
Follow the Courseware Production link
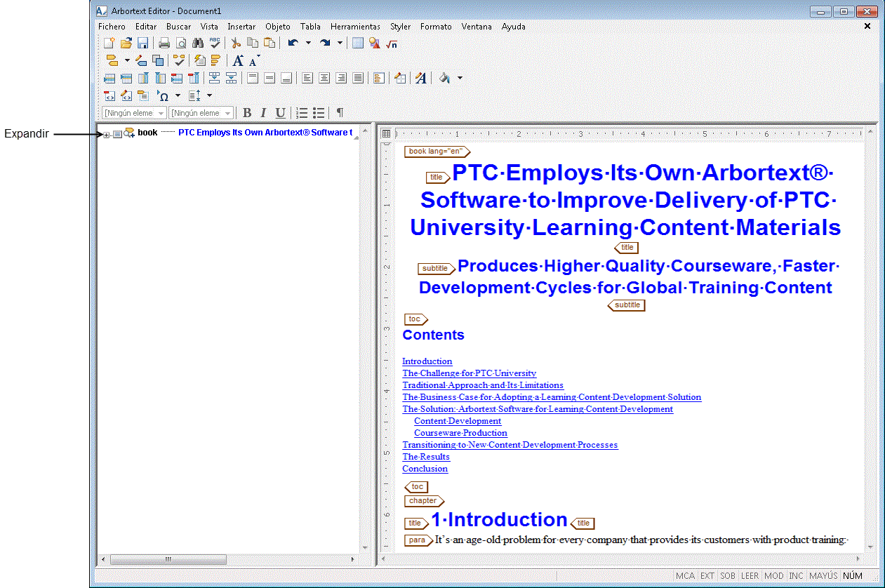coord(460,433)
